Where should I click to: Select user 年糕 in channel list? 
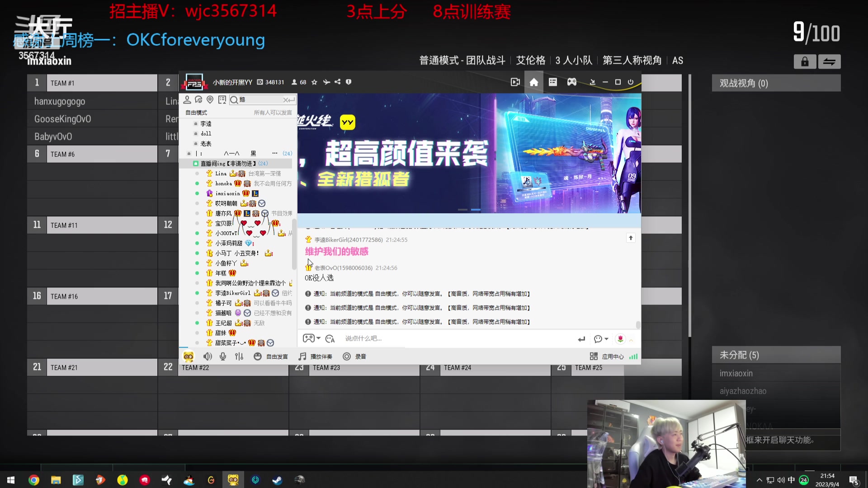221,273
